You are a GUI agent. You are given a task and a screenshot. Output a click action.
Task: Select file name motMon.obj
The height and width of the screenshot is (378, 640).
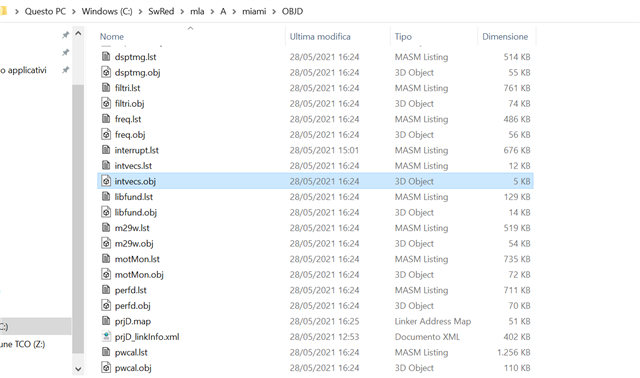pyautogui.click(x=139, y=274)
